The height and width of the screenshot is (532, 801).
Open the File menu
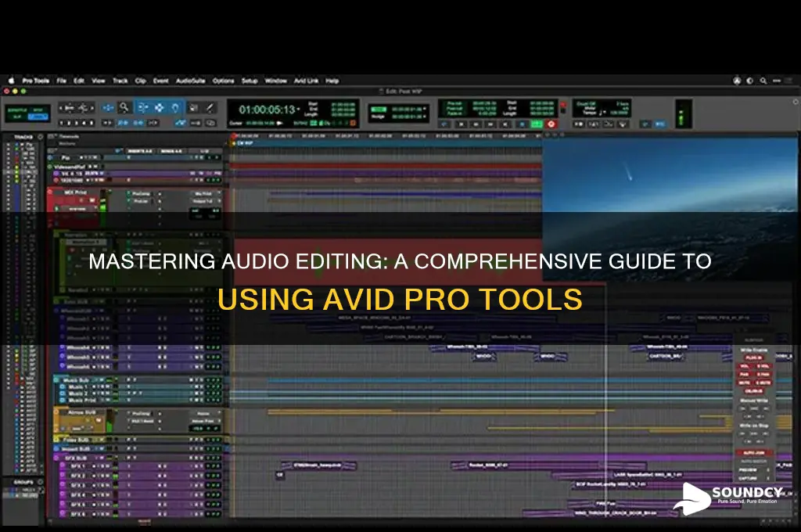tap(61, 81)
